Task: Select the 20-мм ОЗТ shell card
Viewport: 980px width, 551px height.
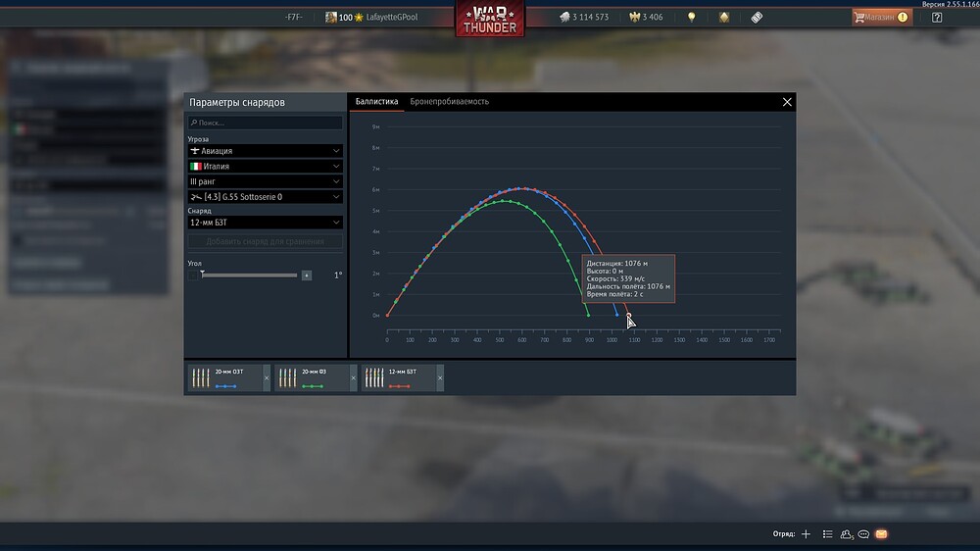Action: point(225,377)
